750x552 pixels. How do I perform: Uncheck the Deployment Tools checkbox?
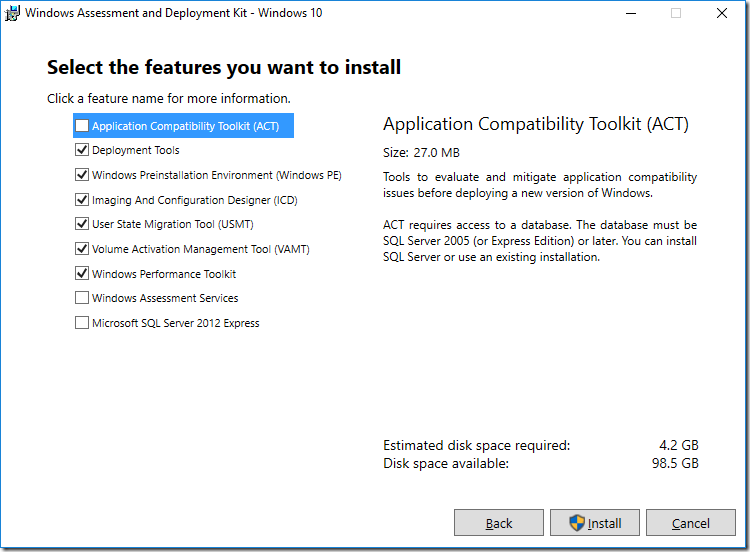82,150
